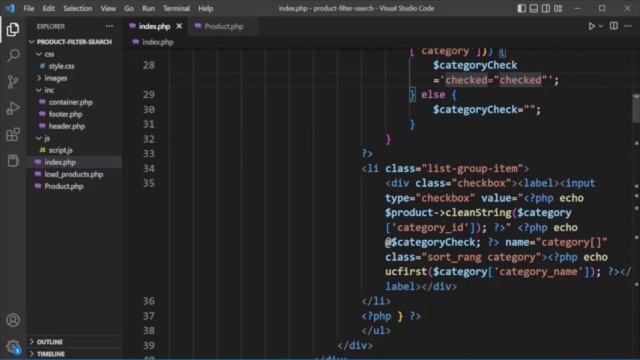Collapse the js folder
The height and width of the screenshot is (360, 640).
(x=74, y=138)
